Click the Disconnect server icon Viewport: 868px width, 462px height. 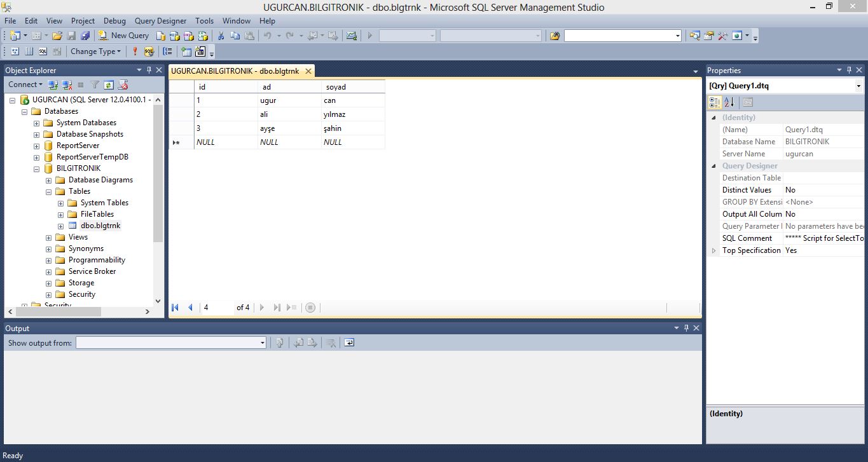pos(67,85)
